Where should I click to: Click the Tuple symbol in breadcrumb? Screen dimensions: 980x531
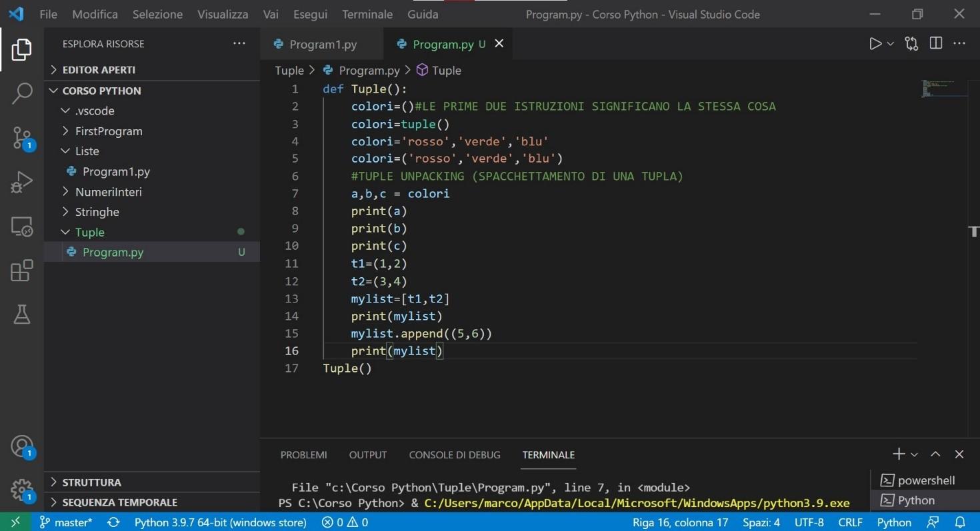(439, 71)
